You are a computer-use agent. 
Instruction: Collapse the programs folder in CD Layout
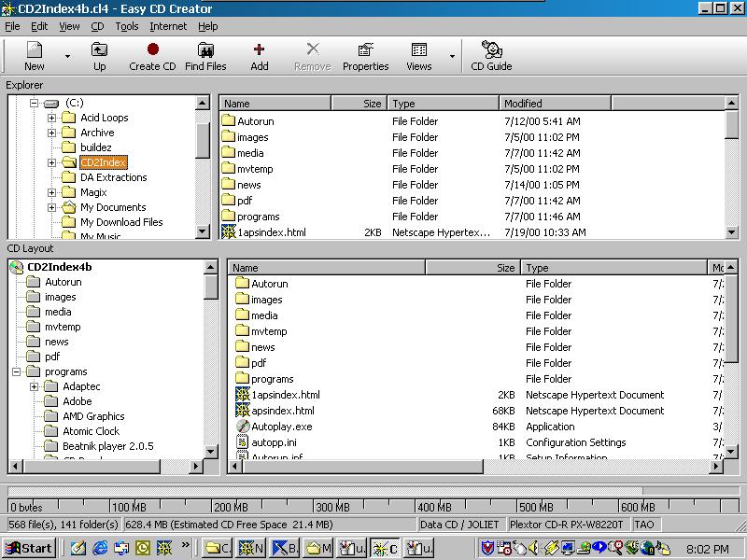16,371
